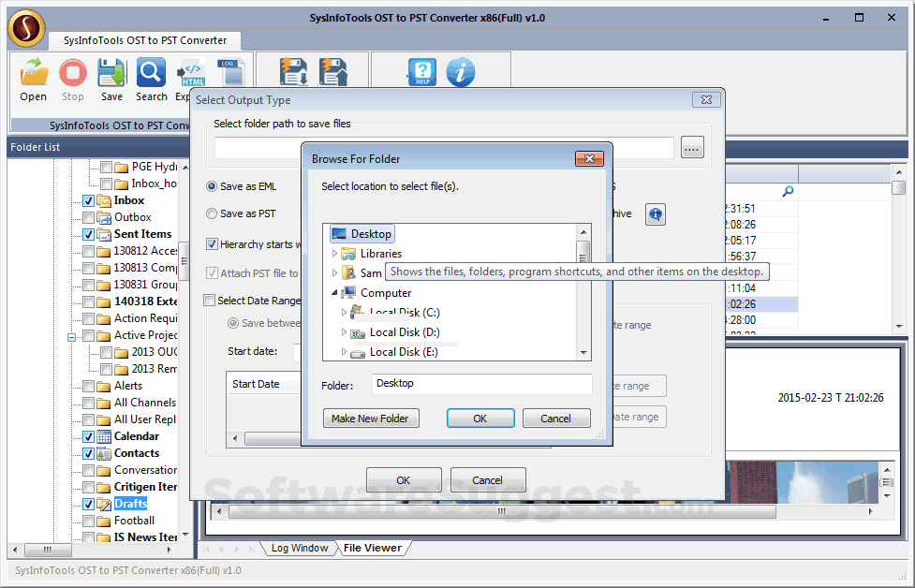Switch to the Log Window tab
915x588 pixels.
pyautogui.click(x=300, y=549)
